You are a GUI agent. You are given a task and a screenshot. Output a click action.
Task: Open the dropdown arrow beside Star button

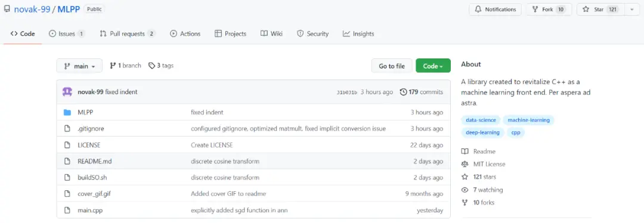[631, 10]
